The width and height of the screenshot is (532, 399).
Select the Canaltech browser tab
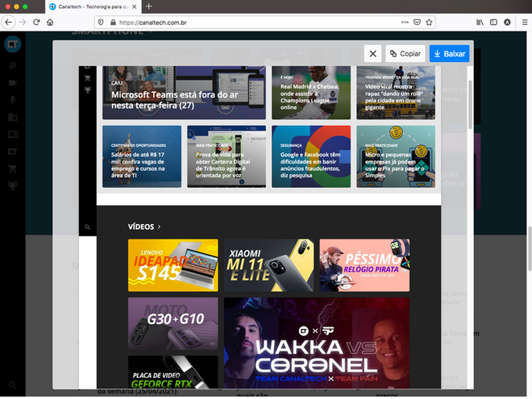(93, 6)
